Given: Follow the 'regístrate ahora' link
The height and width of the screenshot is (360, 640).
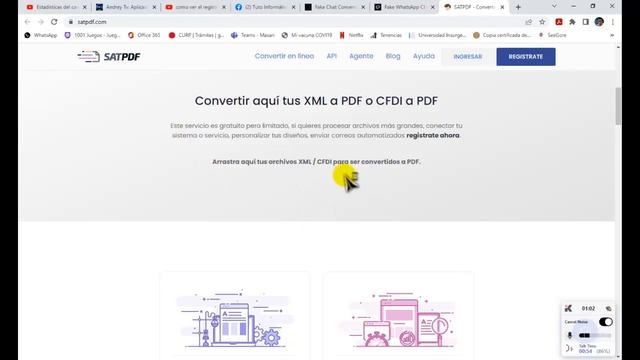Looking at the screenshot, I should point(433,135).
